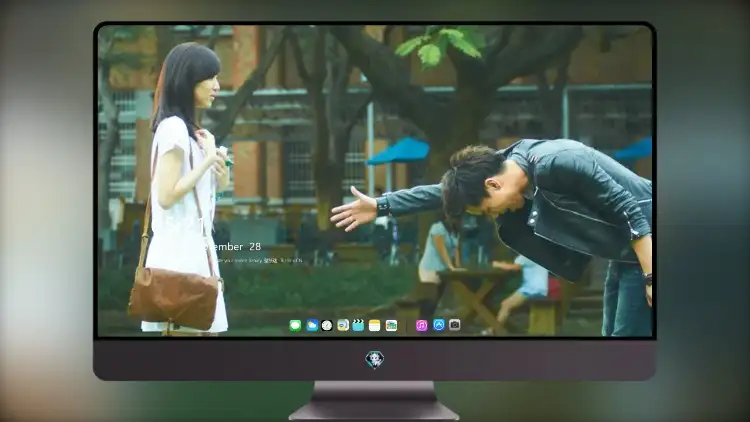Viewport: 750px width, 422px height.
Task: Open the green Messages app in dock
Action: tap(295, 326)
